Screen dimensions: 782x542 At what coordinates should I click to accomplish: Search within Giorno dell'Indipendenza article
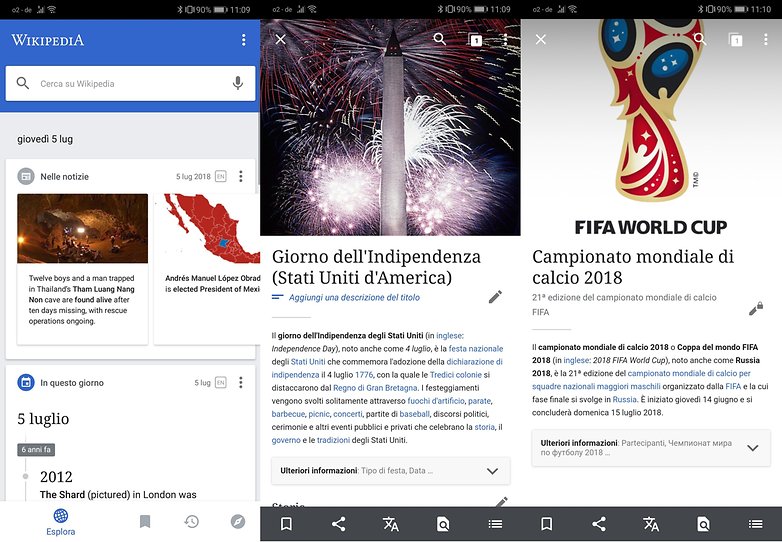tap(439, 39)
